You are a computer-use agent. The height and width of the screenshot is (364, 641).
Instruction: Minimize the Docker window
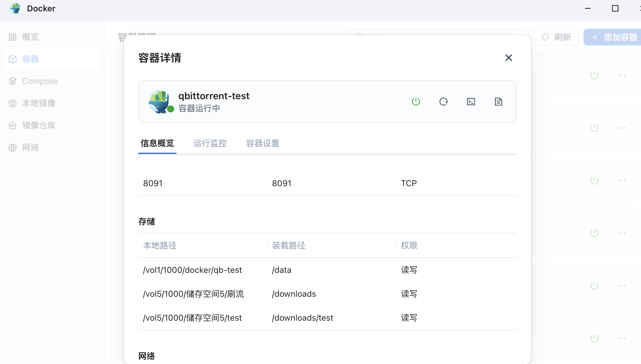(x=588, y=8)
